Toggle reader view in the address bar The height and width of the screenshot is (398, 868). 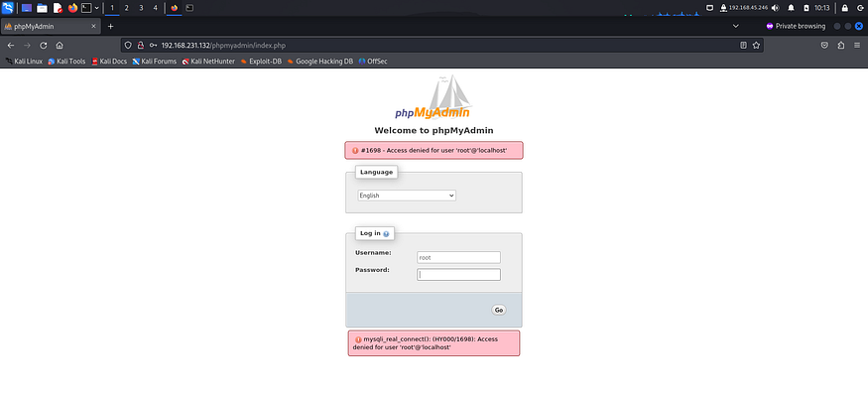click(x=743, y=46)
